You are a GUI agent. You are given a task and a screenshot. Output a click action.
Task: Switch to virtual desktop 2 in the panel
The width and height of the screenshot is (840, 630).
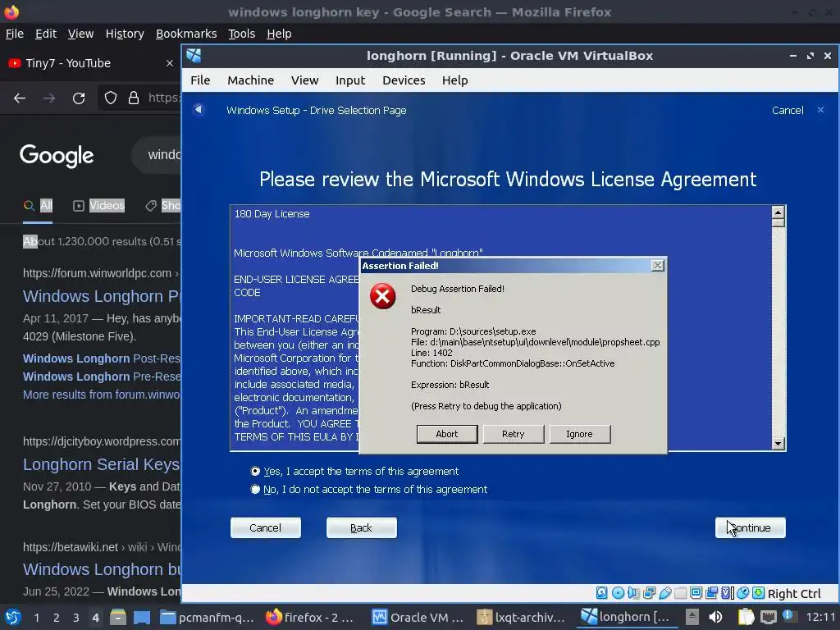(x=57, y=618)
